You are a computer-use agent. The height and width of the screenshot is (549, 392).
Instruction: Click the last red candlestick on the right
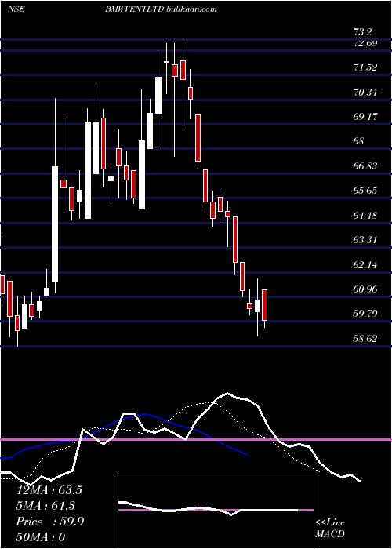(x=265, y=305)
